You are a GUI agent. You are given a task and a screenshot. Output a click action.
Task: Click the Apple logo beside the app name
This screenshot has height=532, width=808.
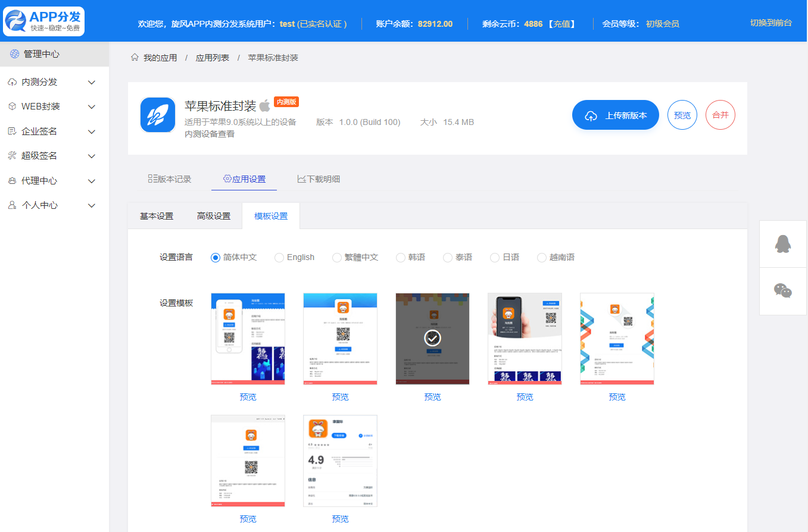point(264,105)
